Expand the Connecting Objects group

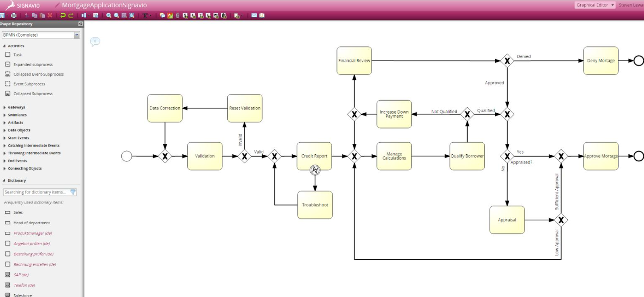(x=4, y=168)
